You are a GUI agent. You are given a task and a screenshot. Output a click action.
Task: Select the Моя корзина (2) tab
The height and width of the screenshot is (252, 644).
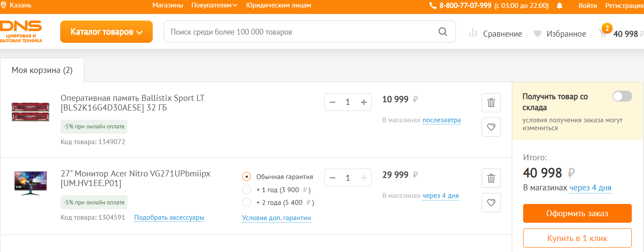42,70
